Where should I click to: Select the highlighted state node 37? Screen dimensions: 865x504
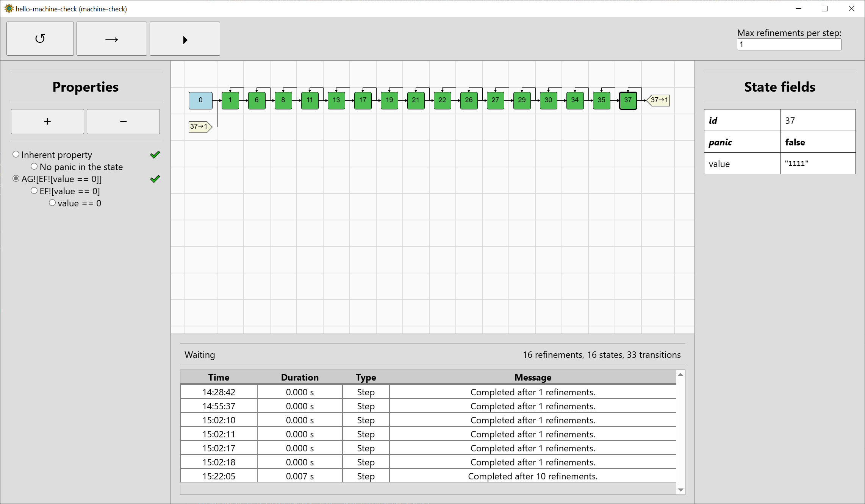(x=628, y=100)
